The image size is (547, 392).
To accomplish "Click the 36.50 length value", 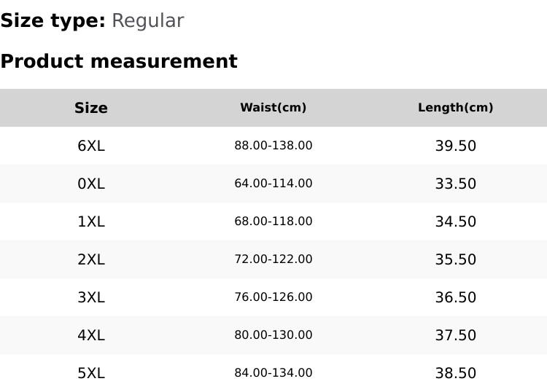I will [x=456, y=297].
